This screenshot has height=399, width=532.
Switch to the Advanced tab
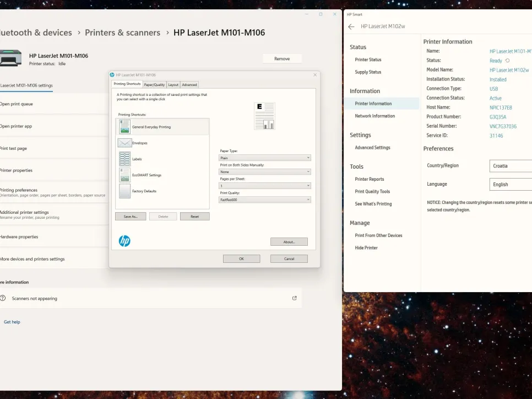click(189, 84)
